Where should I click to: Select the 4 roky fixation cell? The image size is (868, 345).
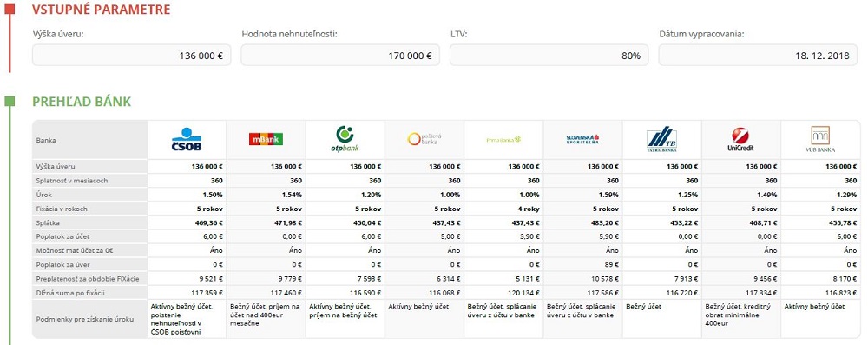[x=503, y=209]
